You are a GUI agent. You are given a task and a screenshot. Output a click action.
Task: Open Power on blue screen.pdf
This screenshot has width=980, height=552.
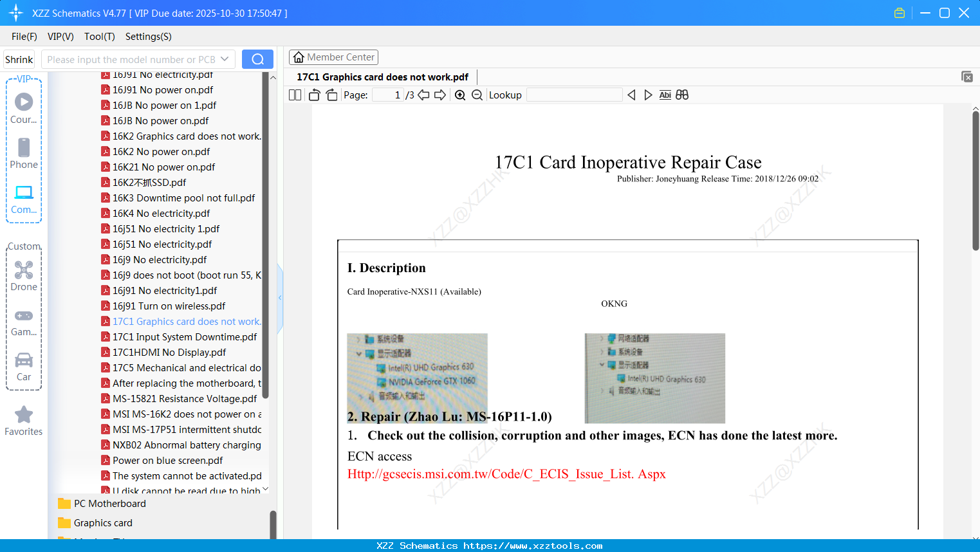click(x=167, y=461)
